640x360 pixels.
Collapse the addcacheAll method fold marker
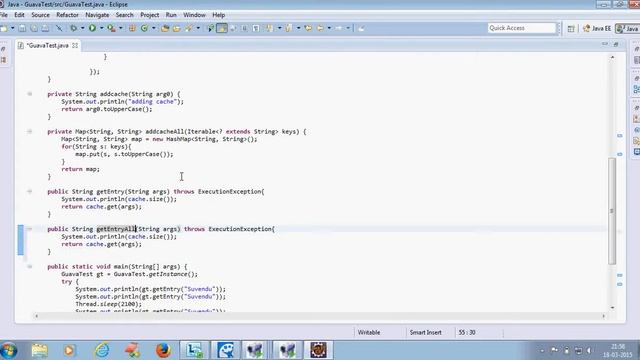coord(29,131)
